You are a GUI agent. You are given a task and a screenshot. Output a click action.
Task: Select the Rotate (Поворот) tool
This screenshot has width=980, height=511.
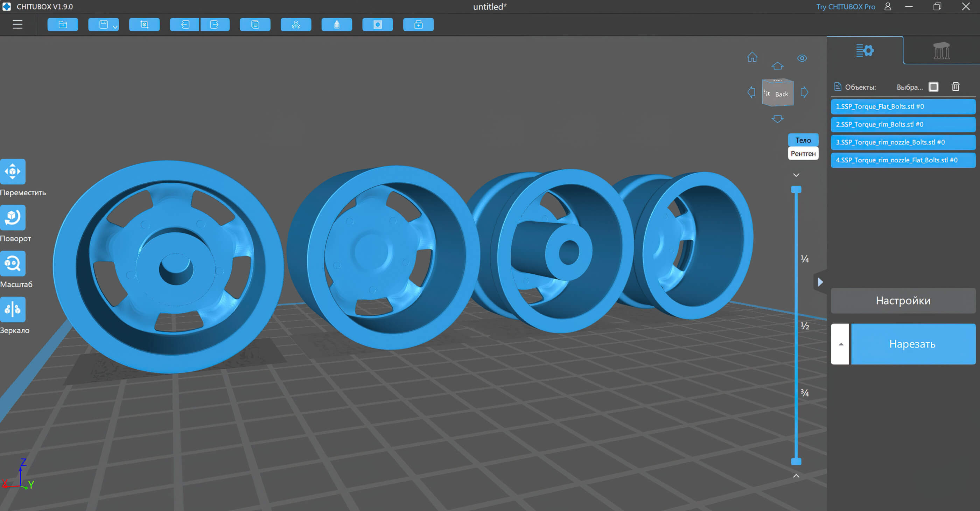click(x=13, y=217)
